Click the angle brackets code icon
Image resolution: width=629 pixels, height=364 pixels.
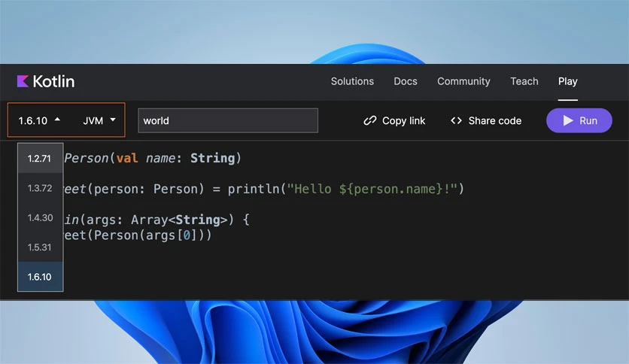click(x=456, y=120)
